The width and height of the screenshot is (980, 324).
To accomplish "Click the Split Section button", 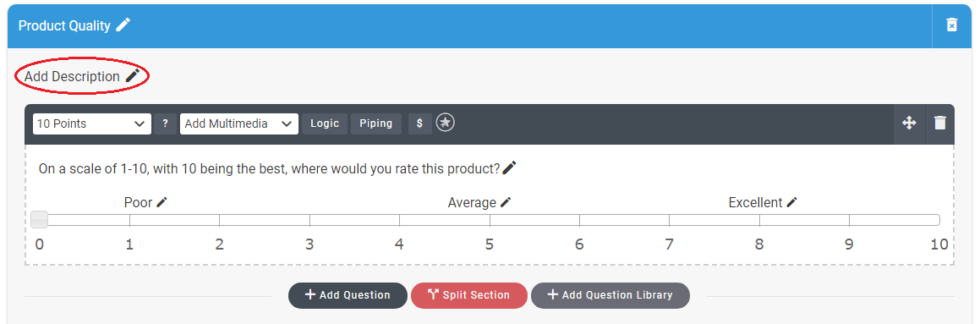I will click(468, 295).
